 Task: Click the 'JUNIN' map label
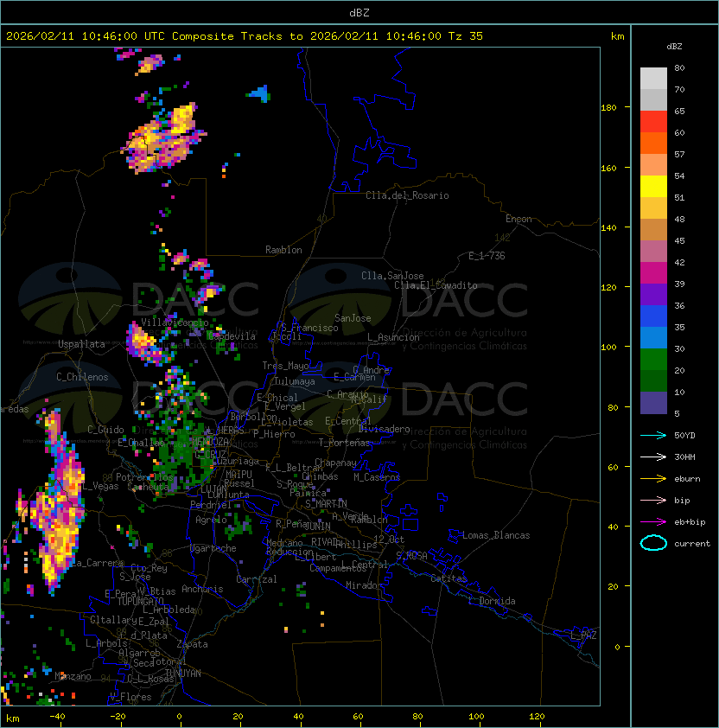click(x=317, y=526)
